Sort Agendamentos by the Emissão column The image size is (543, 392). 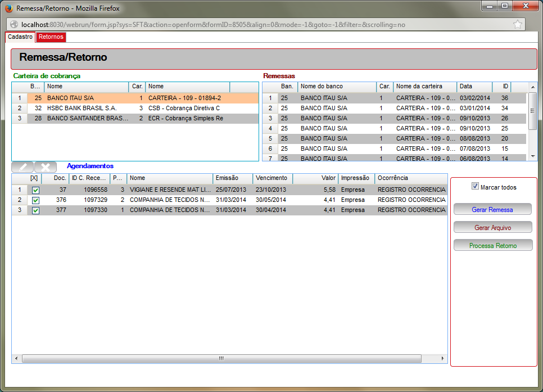(x=233, y=178)
